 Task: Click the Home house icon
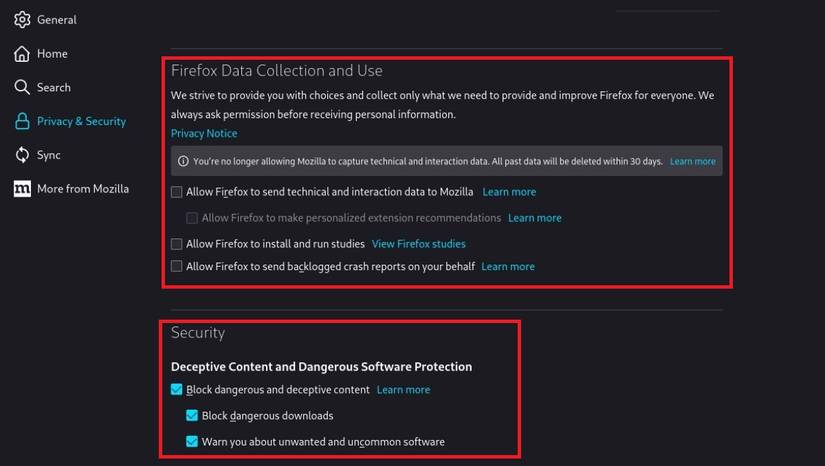coord(22,54)
